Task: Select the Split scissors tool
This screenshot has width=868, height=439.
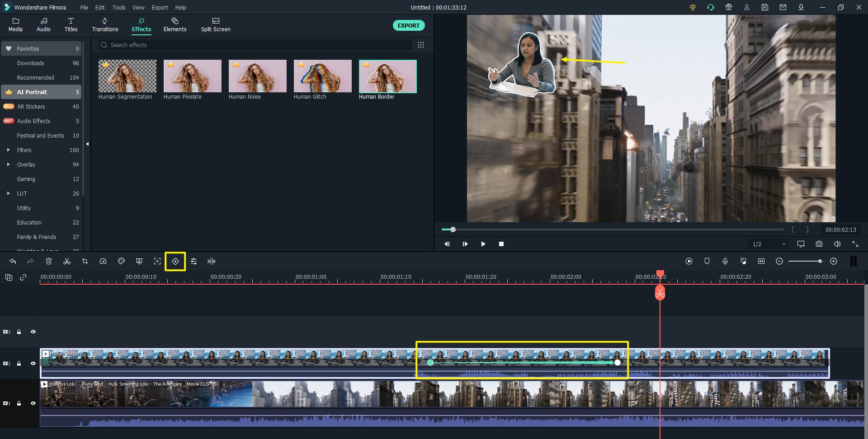Action: (67, 261)
